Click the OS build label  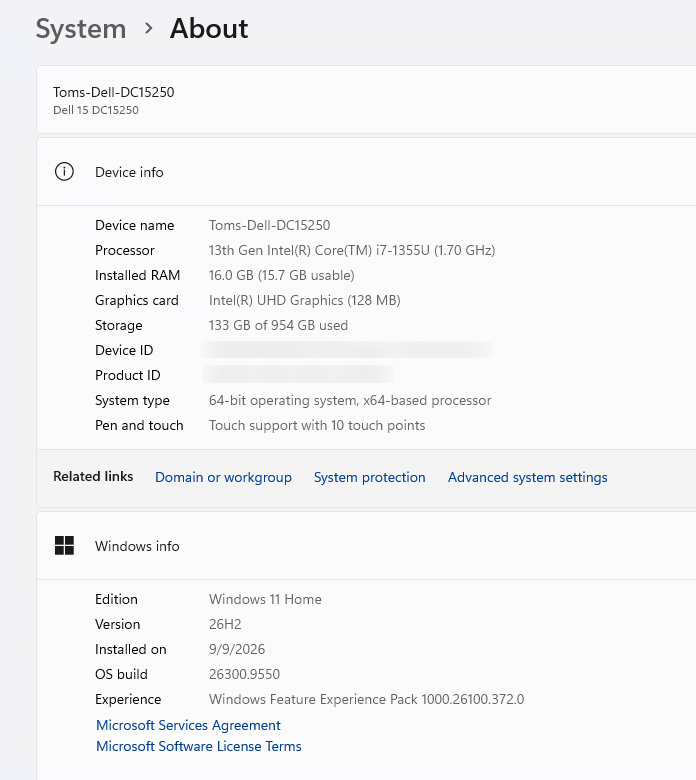[x=121, y=674]
